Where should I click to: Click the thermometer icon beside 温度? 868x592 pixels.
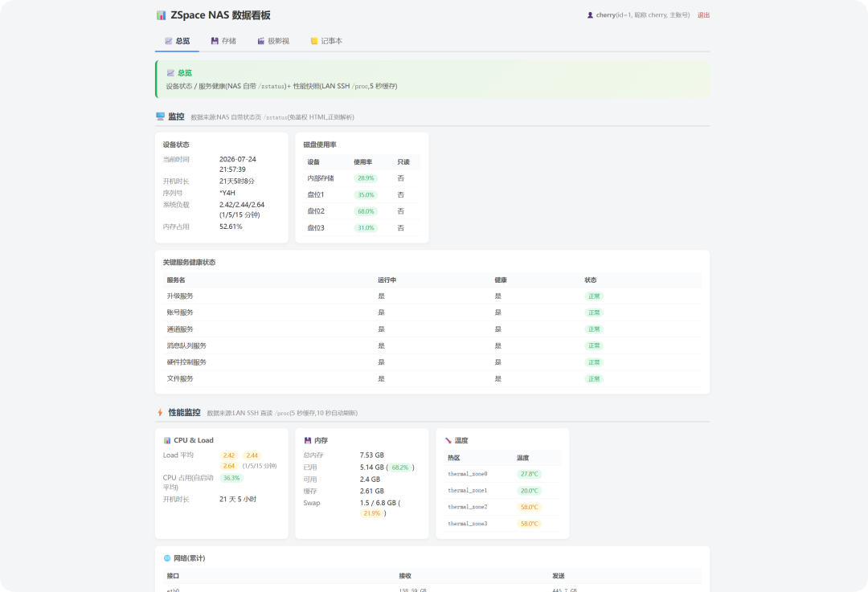[448, 440]
